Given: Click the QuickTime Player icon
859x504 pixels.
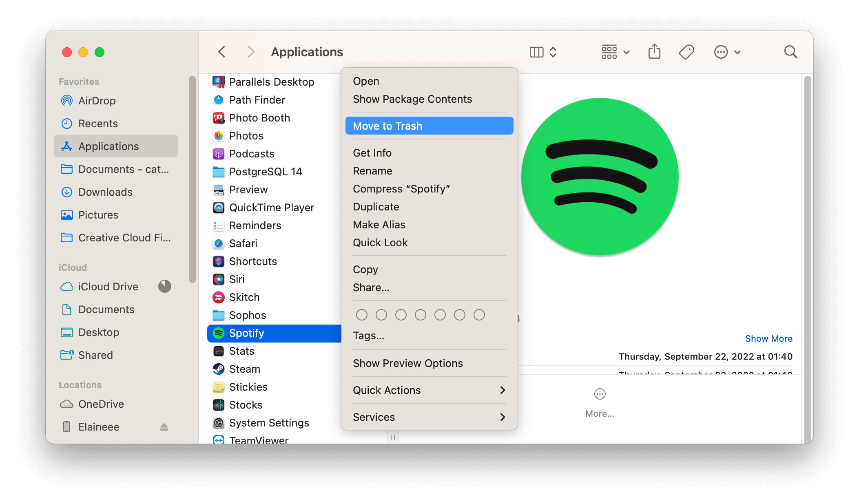Looking at the screenshot, I should [219, 208].
